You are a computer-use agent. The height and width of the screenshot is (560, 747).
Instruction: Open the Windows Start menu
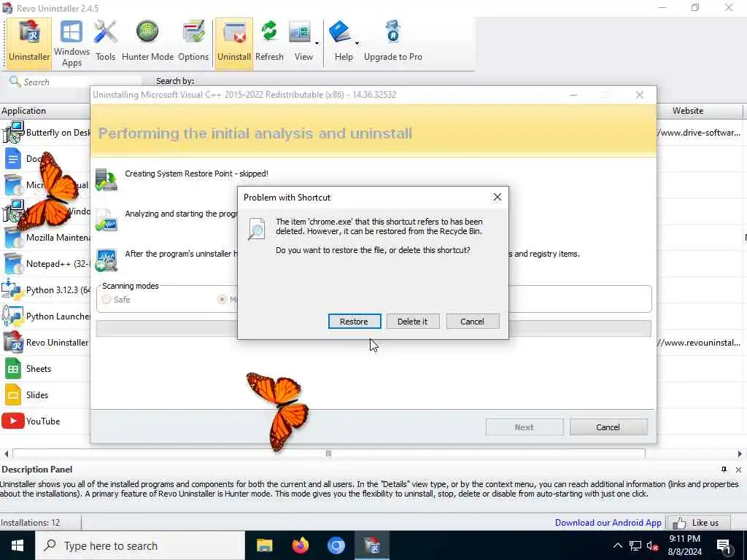(x=18, y=545)
